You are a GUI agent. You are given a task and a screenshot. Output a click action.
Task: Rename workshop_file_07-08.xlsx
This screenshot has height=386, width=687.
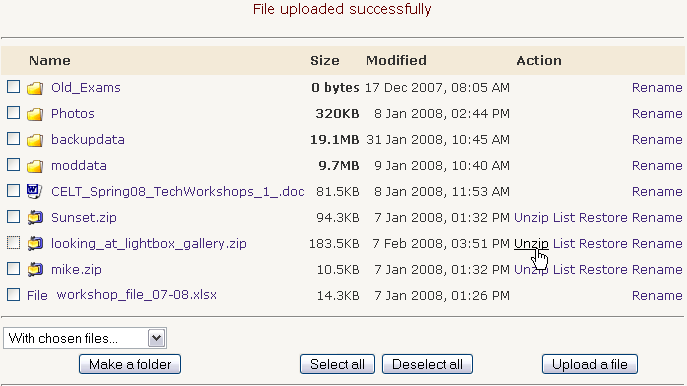point(657,295)
